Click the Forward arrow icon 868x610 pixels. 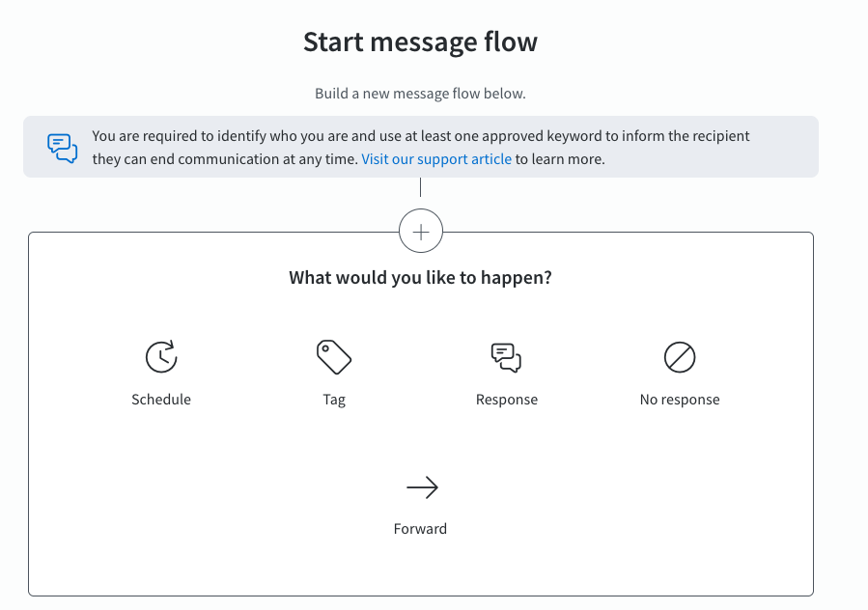tap(421, 487)
